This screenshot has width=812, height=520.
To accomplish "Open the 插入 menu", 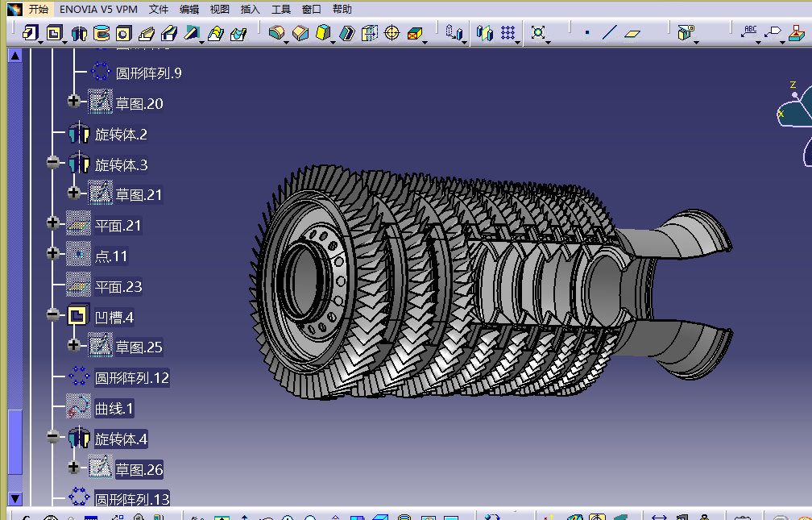I will [250, 9].
